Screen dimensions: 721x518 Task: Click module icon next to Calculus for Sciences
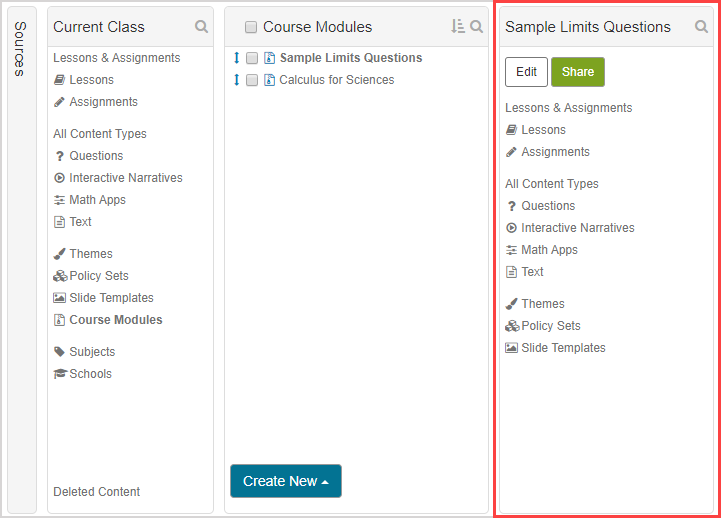[x=269, y=80]
